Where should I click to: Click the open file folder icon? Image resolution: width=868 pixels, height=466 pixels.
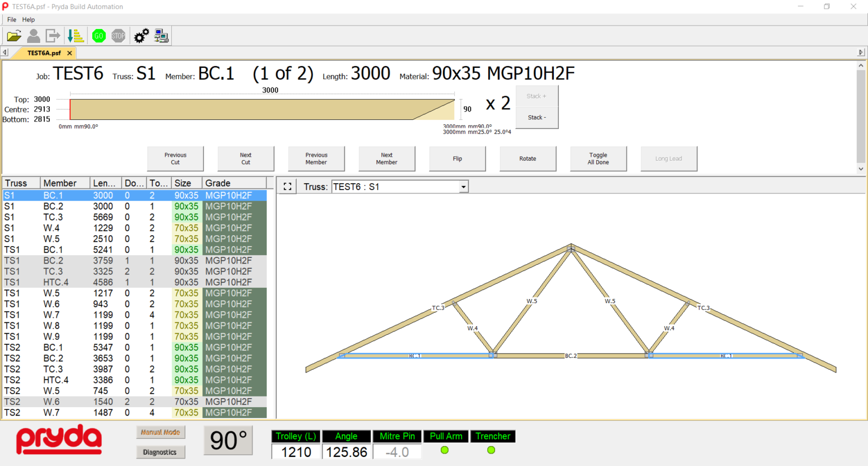coord(14,36)
